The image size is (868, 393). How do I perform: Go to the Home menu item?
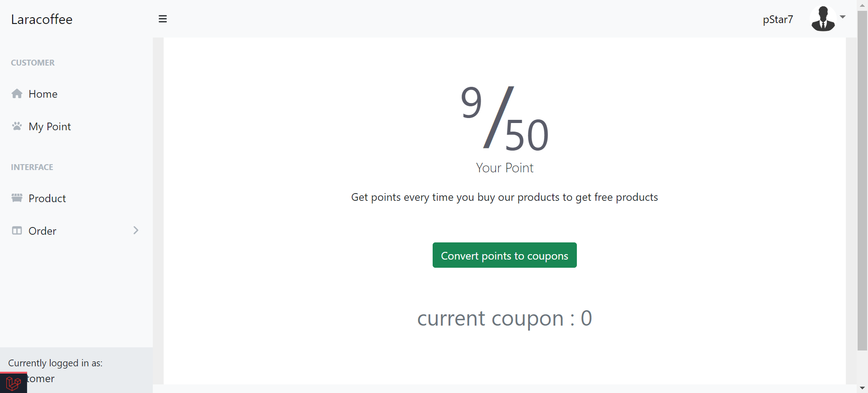point(43,94)
